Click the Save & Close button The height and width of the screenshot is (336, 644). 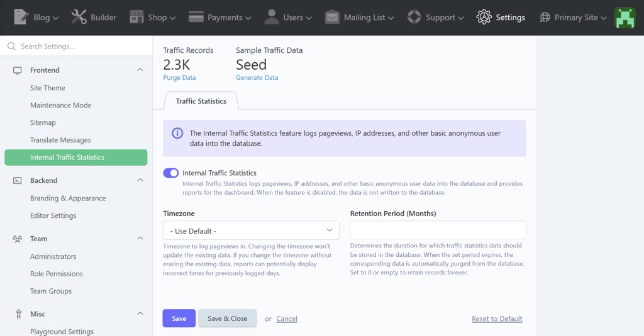pos(227,318)
